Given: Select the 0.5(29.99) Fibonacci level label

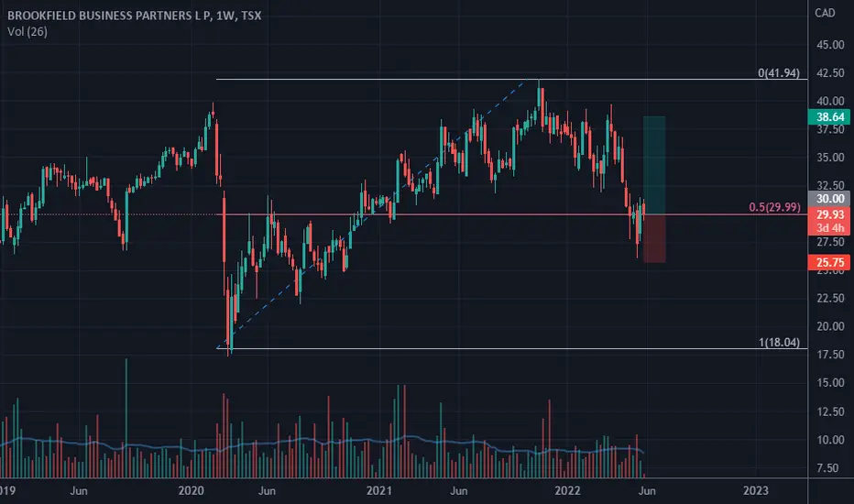Looking at the screenshot, I should tap(774, 207).
